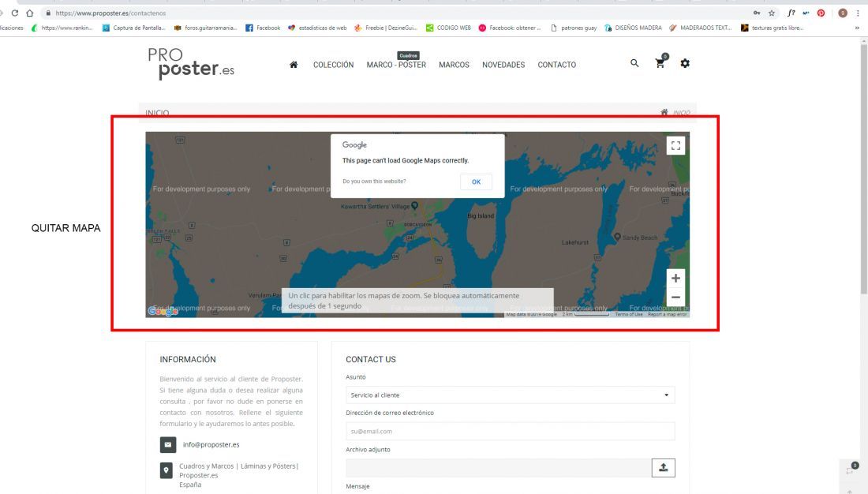868x494 pixels.
Task: Open the saved passwords key icon
Action: click(x=757, y=13)
